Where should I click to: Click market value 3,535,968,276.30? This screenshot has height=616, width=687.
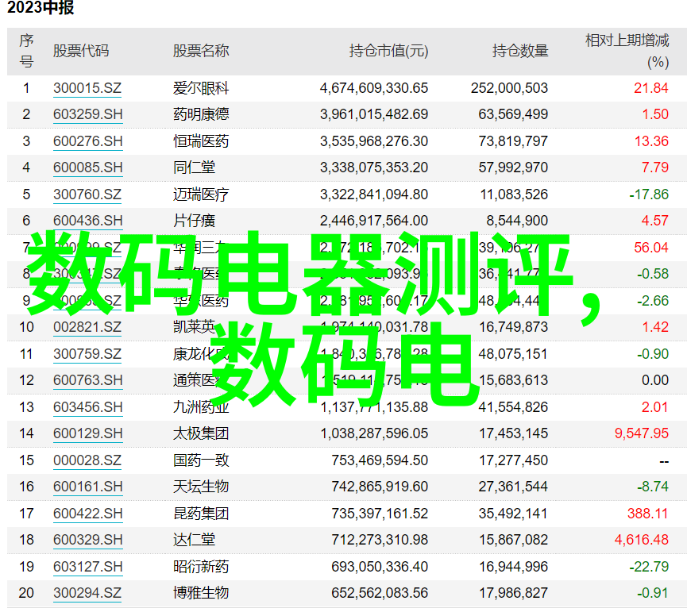(374, 141)
